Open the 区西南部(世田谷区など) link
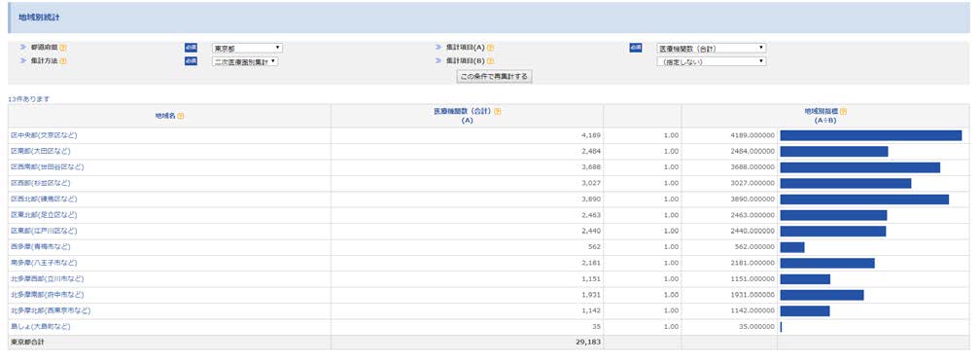Viewport: 980px width, 363px height. point(47,167)
